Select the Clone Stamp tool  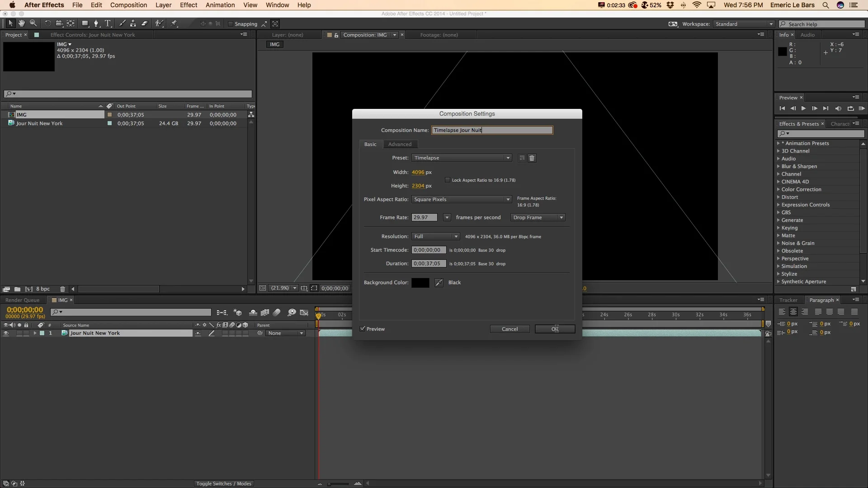click(133, 23)
